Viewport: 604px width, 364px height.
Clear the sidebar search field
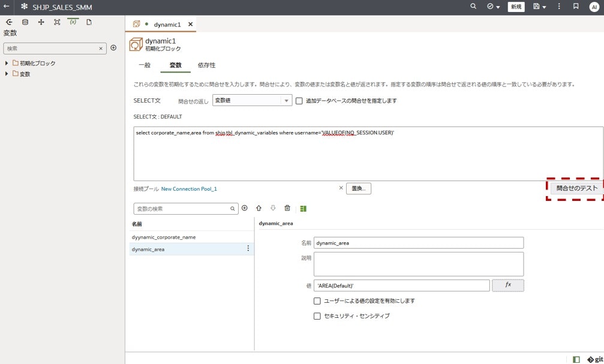(x=101, y=49)
